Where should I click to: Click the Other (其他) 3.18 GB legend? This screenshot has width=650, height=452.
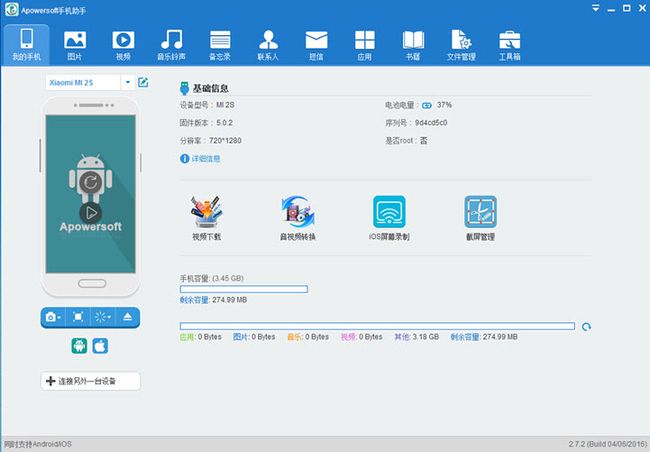(416, 337)
